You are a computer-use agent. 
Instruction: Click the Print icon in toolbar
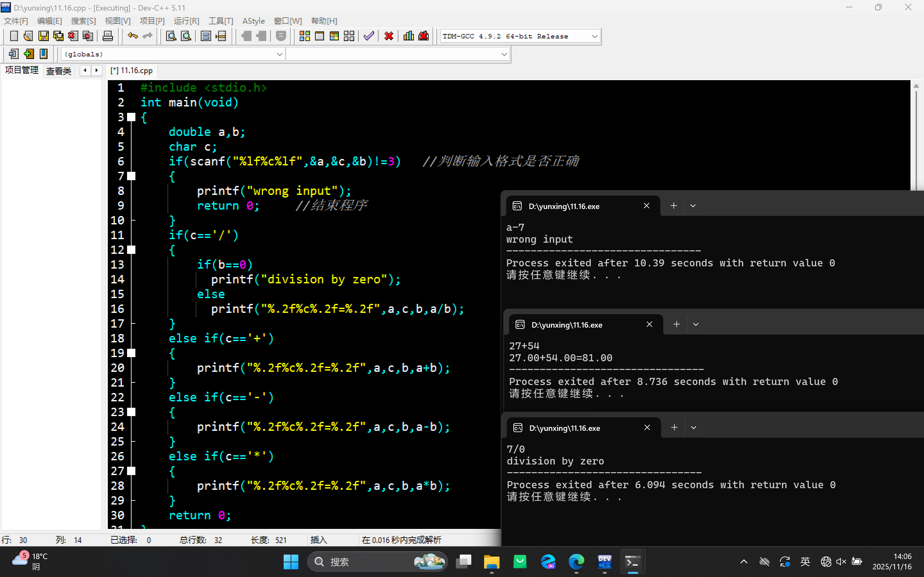pyautogui.click(x=108, y=36)
